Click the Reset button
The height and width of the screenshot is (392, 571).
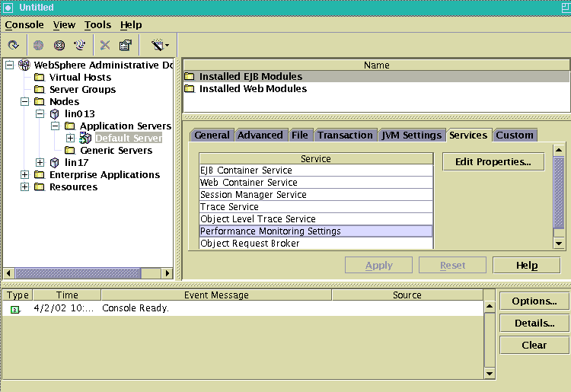tap(453, 265)
